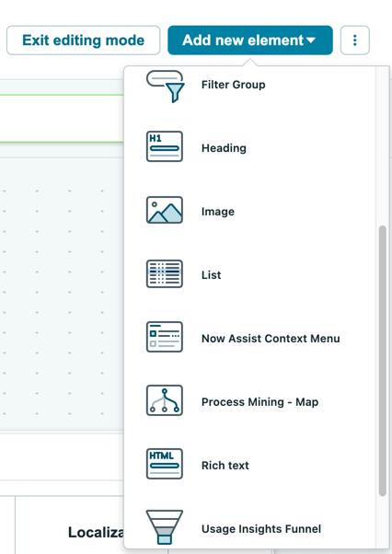This screenshot has width=392, height=554.
Task: Exit editing mode button
Action: point(84,40)
